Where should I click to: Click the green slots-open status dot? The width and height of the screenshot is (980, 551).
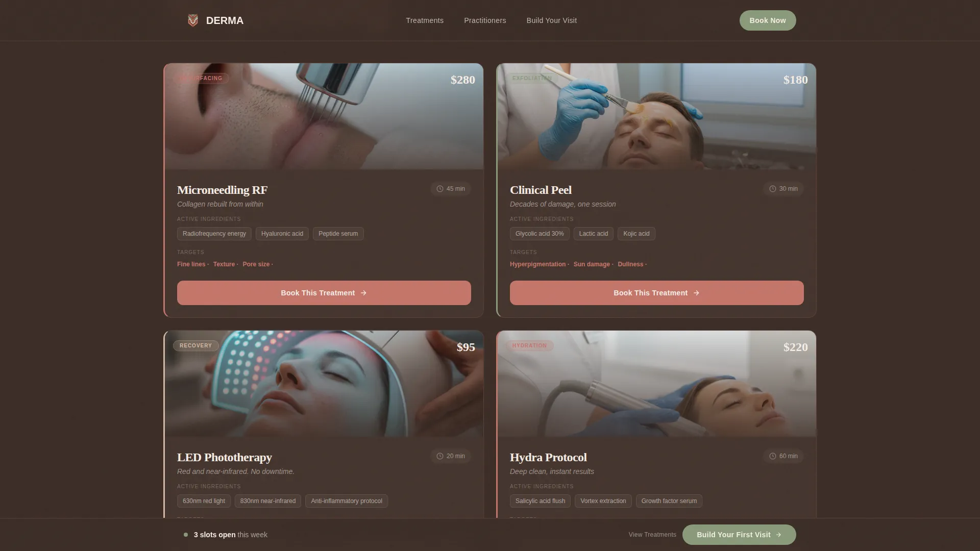coord(186,535)
